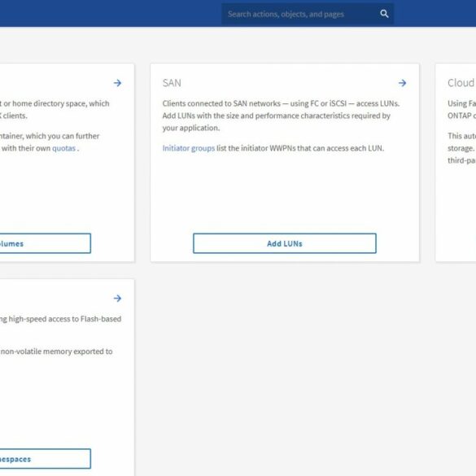The height and width of the screenshot is (476, 476).
Task: Click text 'list the initiator WWPNs that can access each LUN'
Action: 300,148
